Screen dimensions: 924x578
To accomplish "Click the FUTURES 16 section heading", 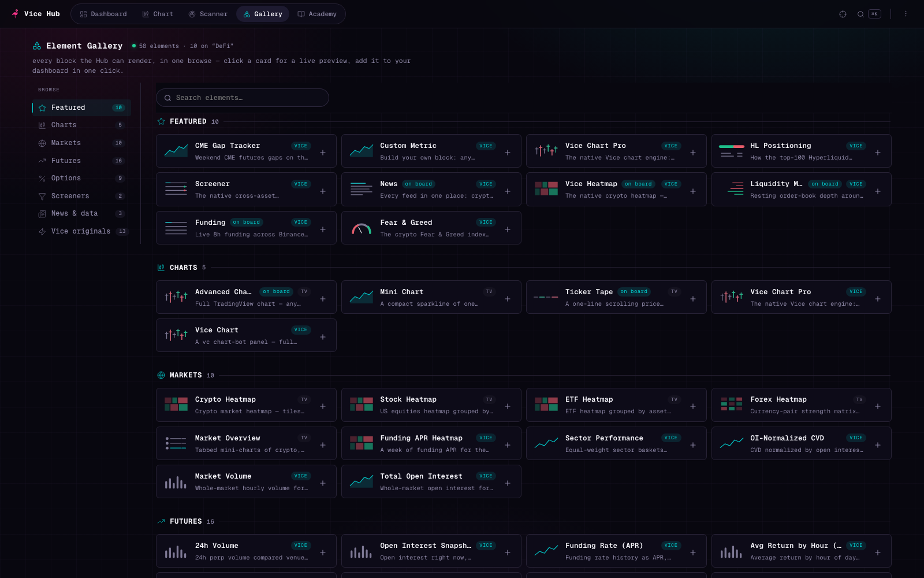I will coord(186,521).
